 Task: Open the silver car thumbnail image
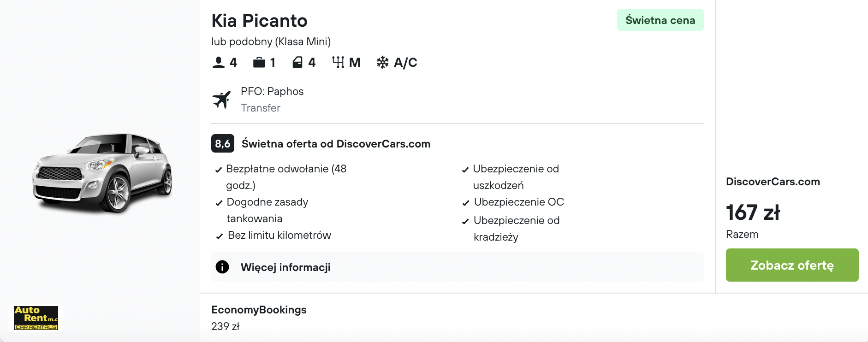coord(102,173)
